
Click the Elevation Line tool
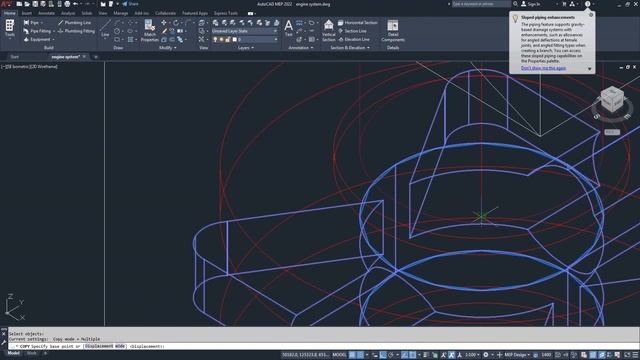point(354,40)
